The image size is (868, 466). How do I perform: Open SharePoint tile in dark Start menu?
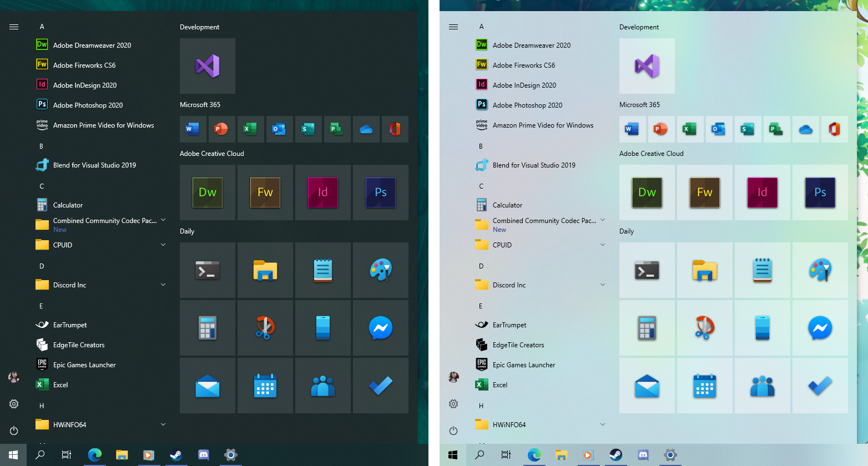click(309, 129)
